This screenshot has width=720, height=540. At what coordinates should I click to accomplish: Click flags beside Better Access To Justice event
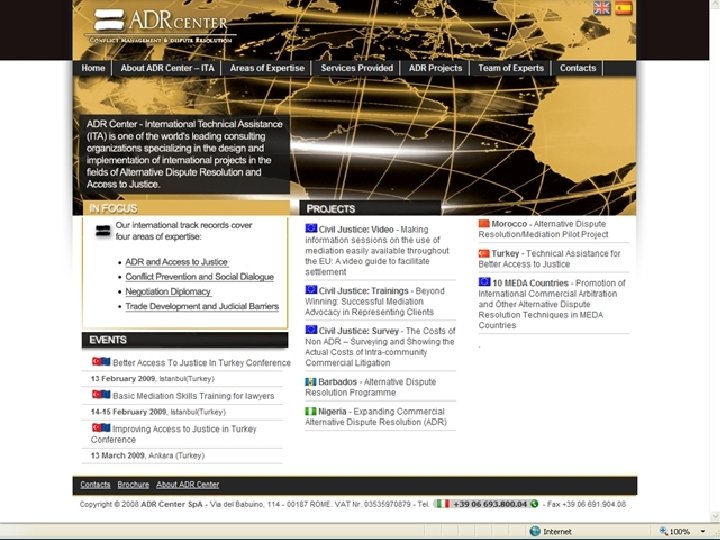pyautogui.click(x=101, y=361)
